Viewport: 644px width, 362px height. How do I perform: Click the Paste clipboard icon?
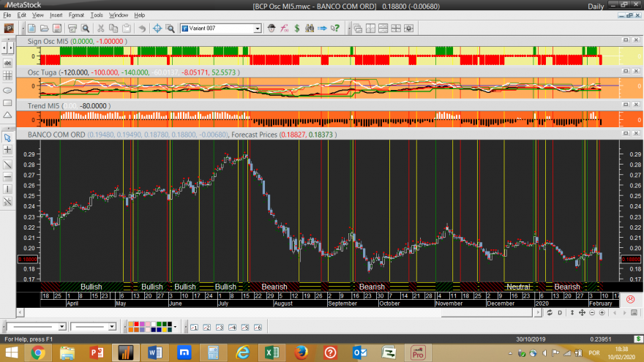[x=127, y=29]
